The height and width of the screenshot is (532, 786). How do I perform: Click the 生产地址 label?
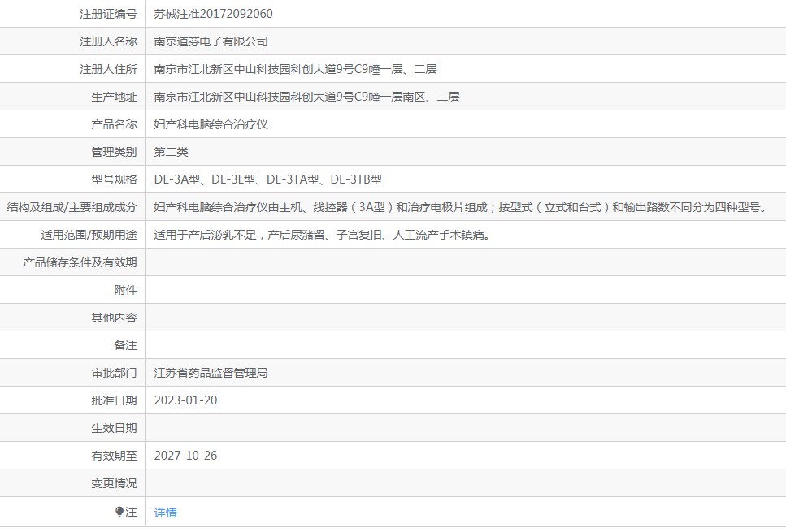114,97
